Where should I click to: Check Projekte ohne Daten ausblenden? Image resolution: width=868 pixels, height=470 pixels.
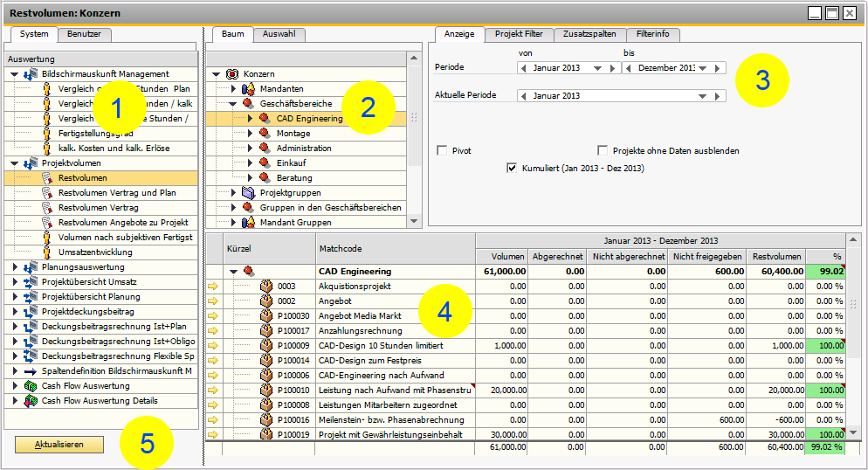[603, 151]
